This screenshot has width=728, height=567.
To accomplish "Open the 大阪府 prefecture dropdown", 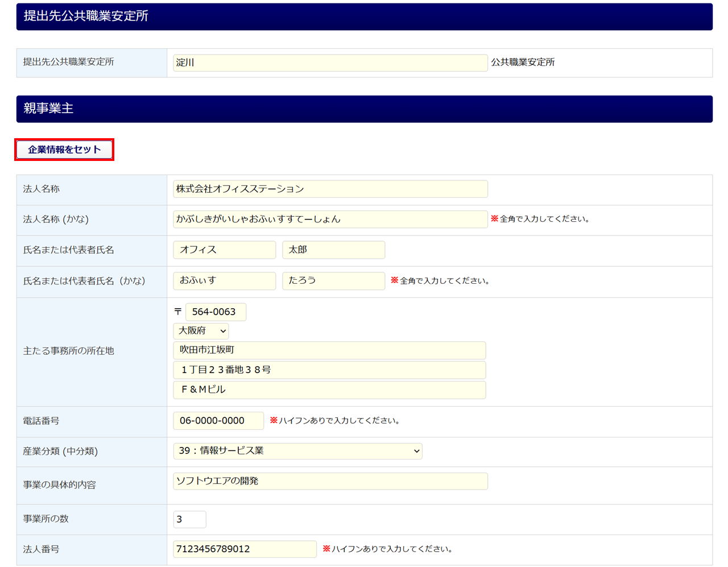I will click(201, 331).
